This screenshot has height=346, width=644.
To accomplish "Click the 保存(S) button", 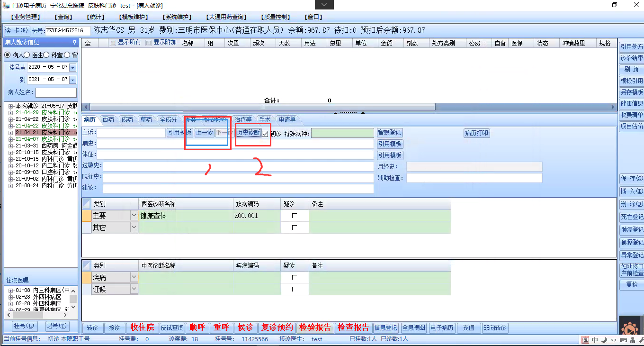I will tap(631, 179).
